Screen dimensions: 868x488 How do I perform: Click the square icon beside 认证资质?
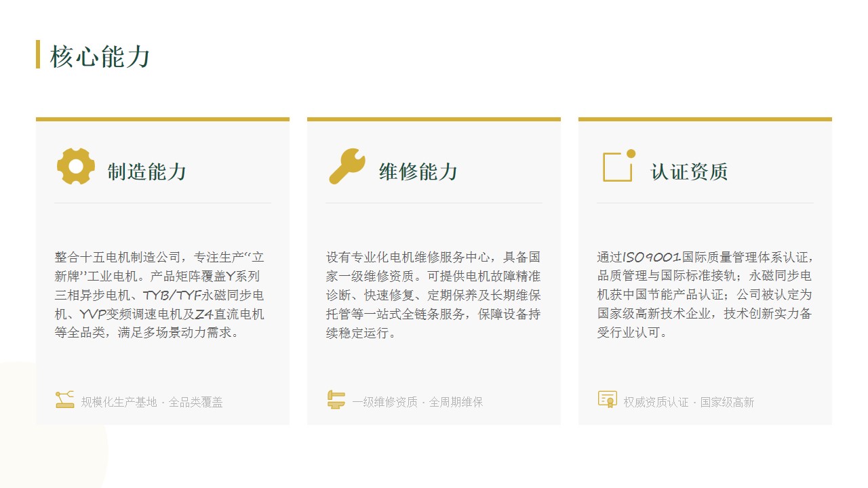click(x=619, y=166)
